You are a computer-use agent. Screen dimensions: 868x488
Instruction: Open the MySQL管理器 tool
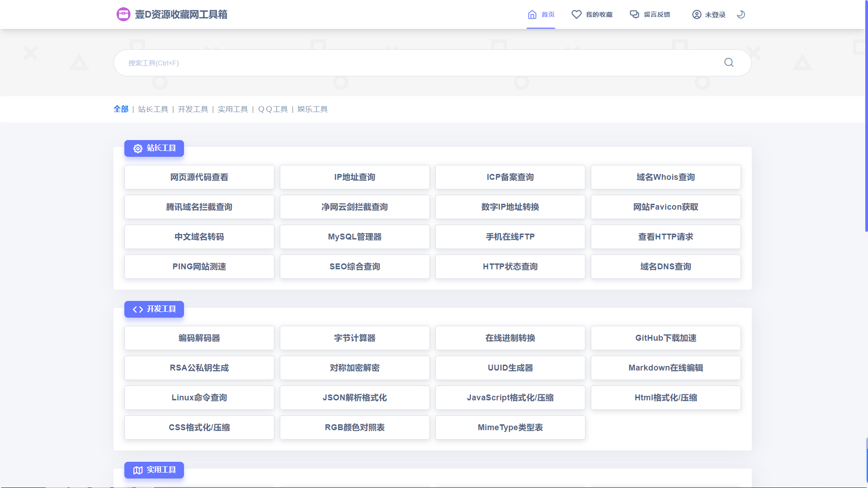tap(354, 237)
